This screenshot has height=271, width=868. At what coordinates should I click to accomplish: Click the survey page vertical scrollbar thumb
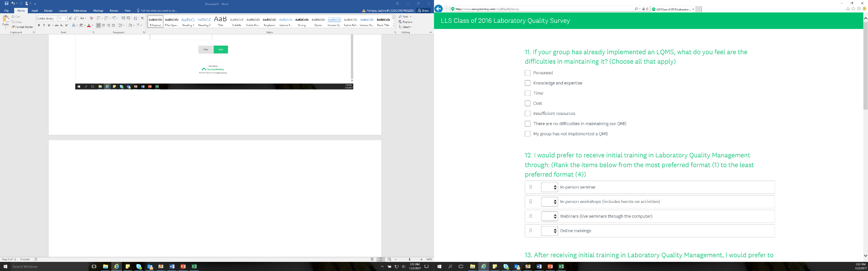click(x=865, y=66)
